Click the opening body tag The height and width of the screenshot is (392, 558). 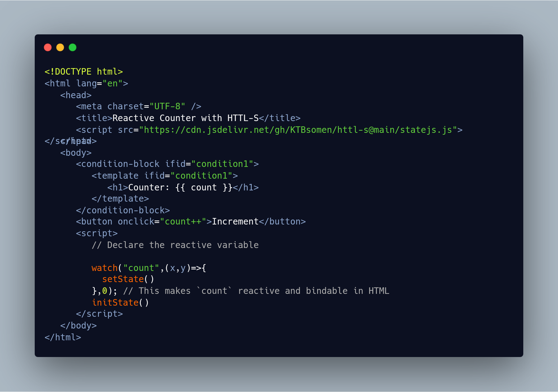tap(76, 153)
